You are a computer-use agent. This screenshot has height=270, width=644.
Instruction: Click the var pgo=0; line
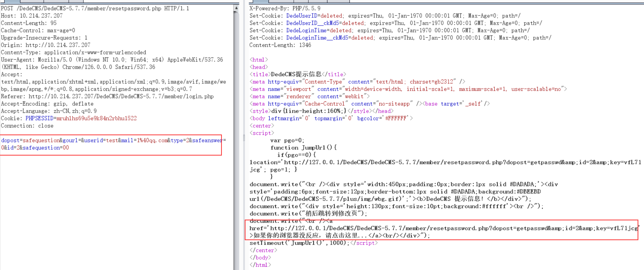(287, 140)
